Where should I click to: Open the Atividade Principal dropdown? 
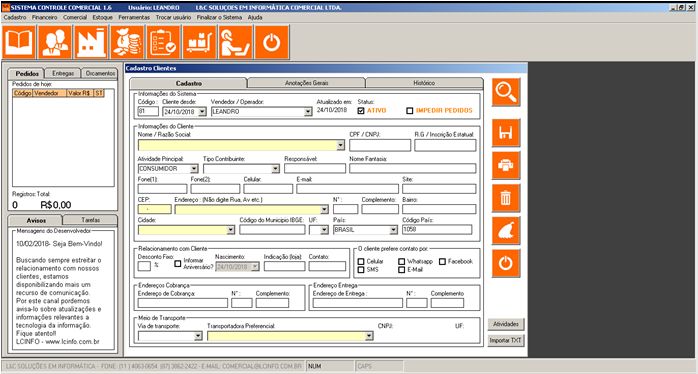click(x=194, y=169)
